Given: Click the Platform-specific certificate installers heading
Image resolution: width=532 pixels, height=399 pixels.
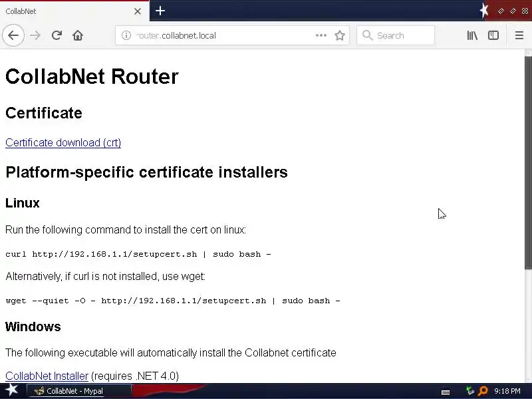Looking at the screenshot, I should 146,172.
